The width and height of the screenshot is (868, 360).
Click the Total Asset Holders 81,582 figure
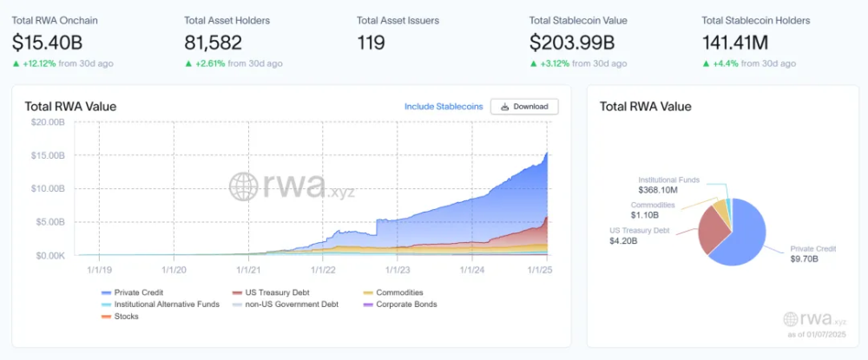(x=214, y=43)
